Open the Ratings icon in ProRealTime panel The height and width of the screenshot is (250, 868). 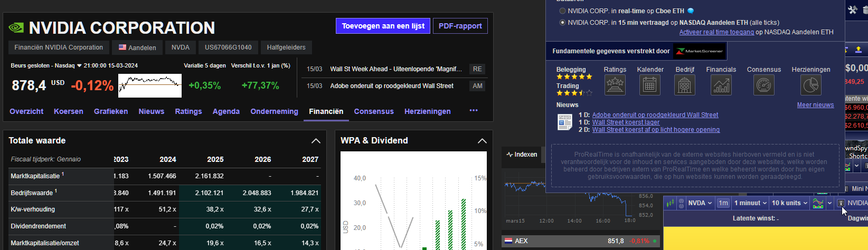(x=615, y=85)
